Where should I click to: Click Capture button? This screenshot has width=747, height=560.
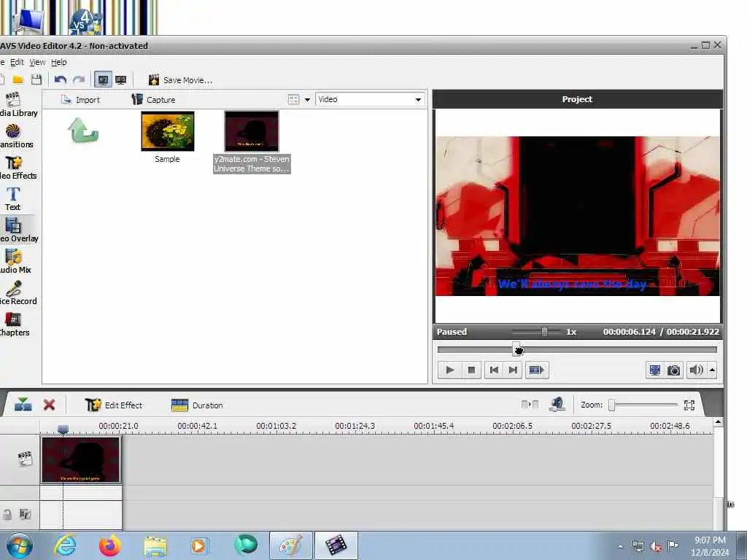153,99
